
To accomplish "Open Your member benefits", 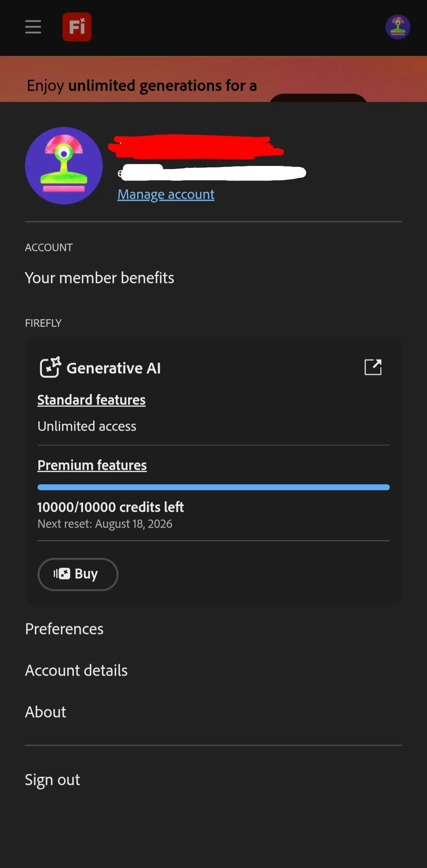I will [x=100, y=278].
